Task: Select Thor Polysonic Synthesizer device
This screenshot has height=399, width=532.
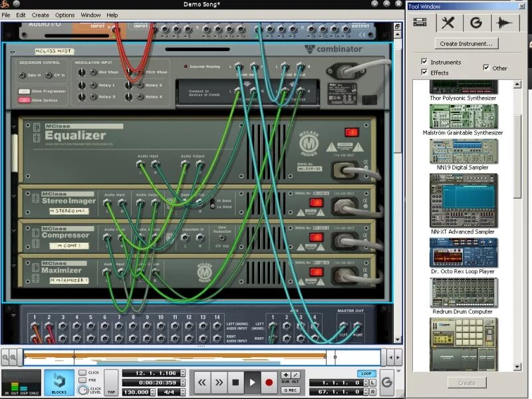Action: (463, 90)
